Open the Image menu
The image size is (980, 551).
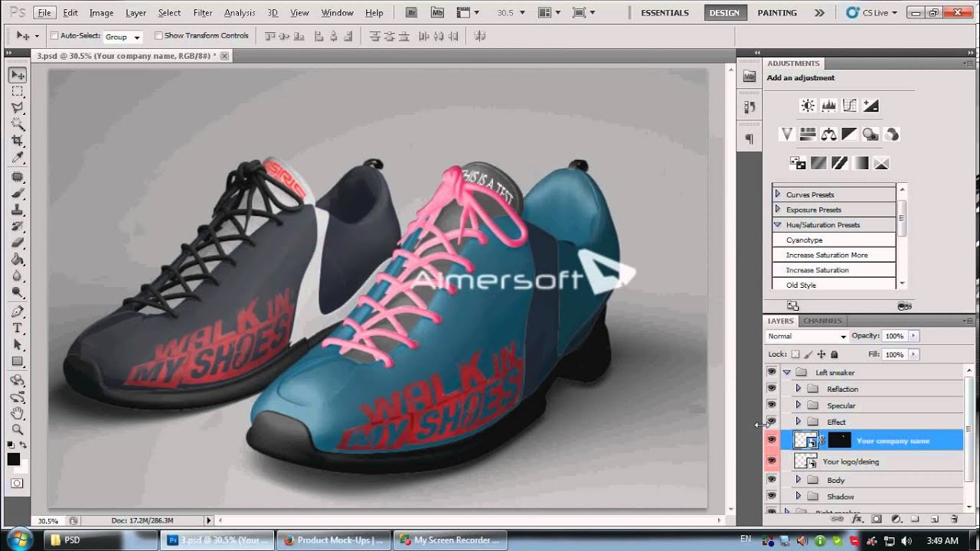click(x=102, y=13)
